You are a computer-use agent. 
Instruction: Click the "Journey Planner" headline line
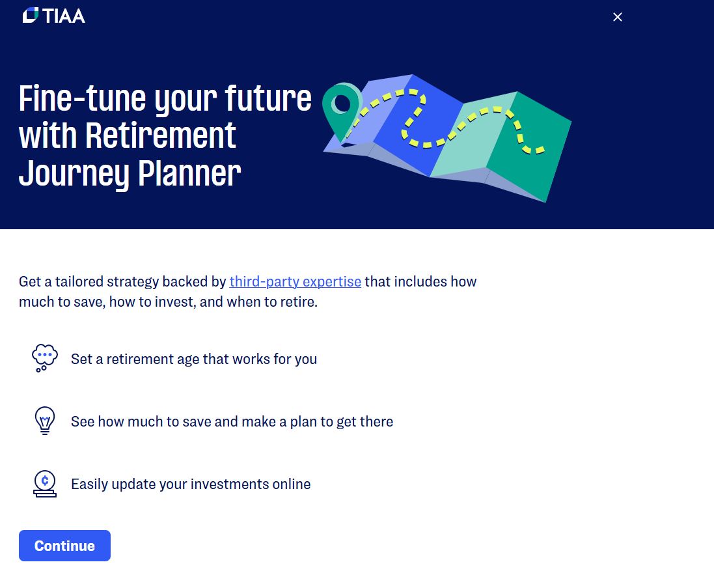pyautogui.click(x=130, y=173)
